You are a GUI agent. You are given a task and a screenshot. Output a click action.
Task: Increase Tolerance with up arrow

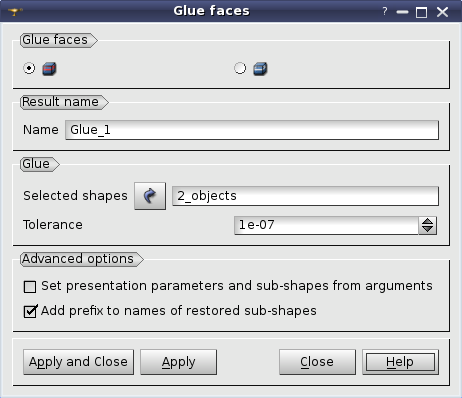(427, 222)
